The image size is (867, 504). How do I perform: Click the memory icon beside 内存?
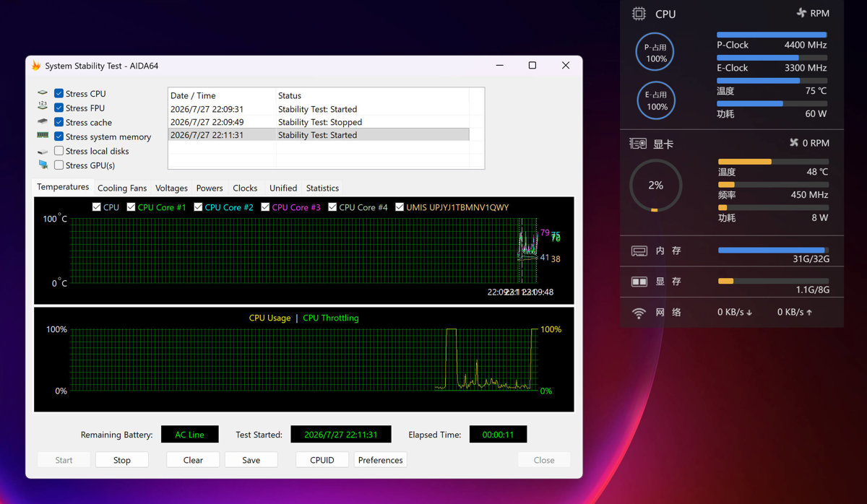[639, 251]
